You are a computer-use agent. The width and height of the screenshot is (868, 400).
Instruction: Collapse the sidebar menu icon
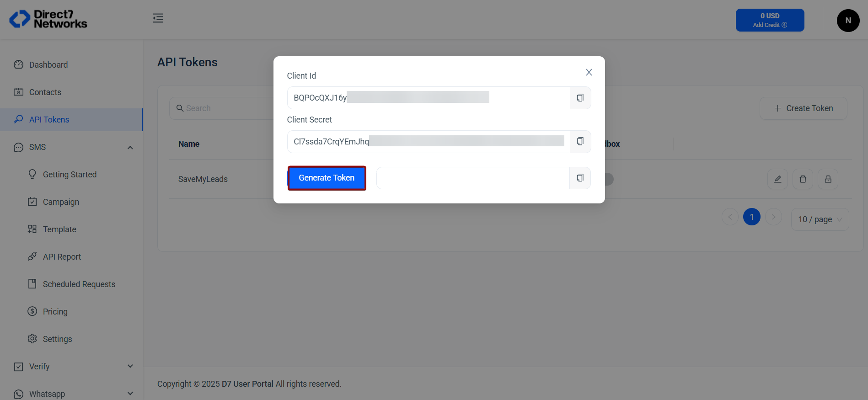click(x=158, y=18)
